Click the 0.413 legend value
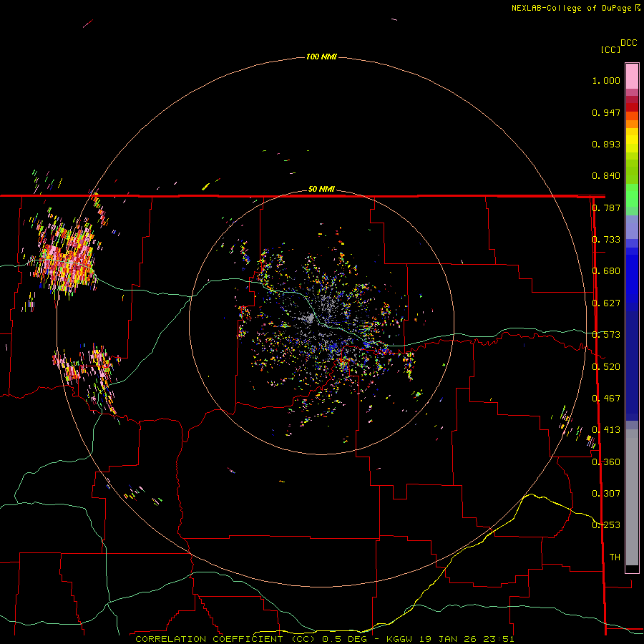 (606, 430)
